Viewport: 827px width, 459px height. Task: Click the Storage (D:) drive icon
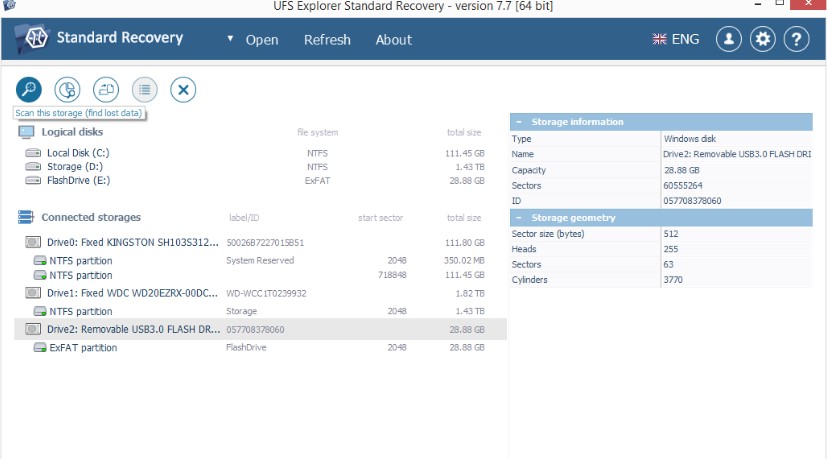pyautogui.click(x=33, y=167)
